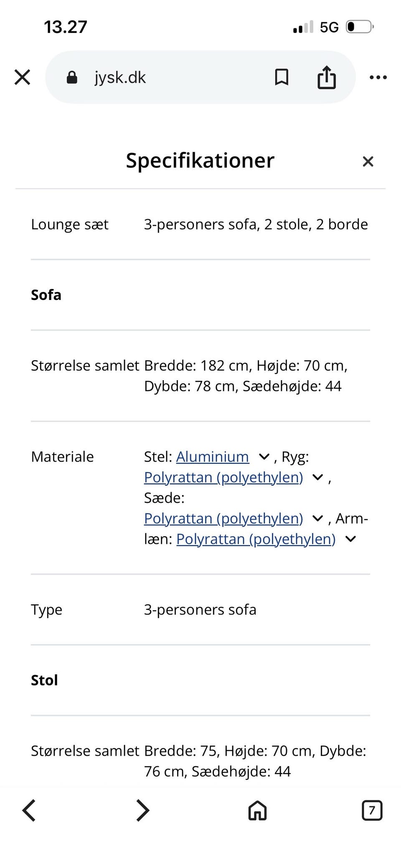Expand the Sæde Polyrattan material info
Image resolution: width=401 pixels, height=868 pixels.
pos(317,518)
